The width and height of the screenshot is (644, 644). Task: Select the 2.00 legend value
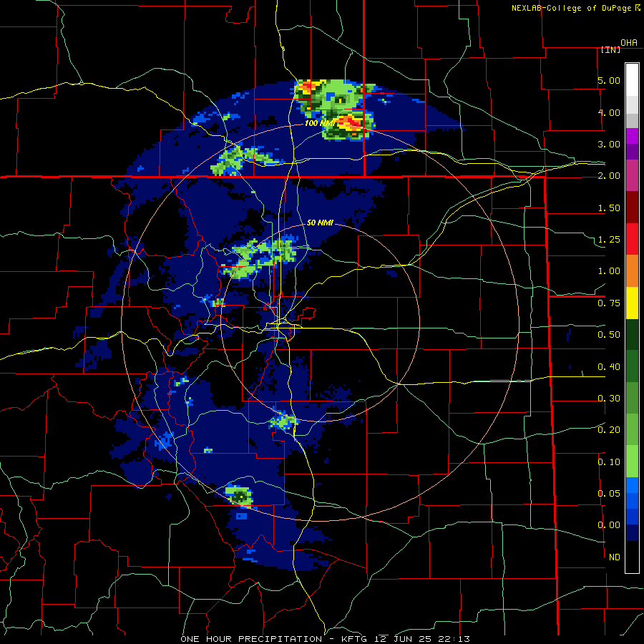[609, 176]
